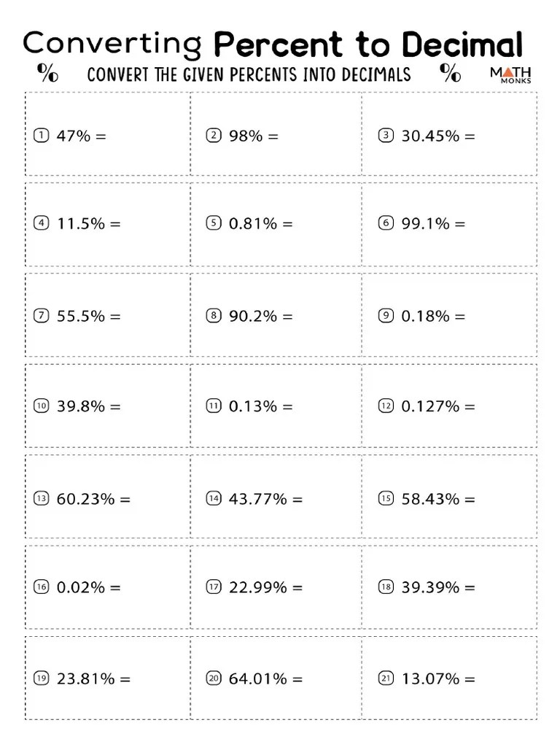Click the "Convert the given percents" instruction text

[x=249, y=74]
